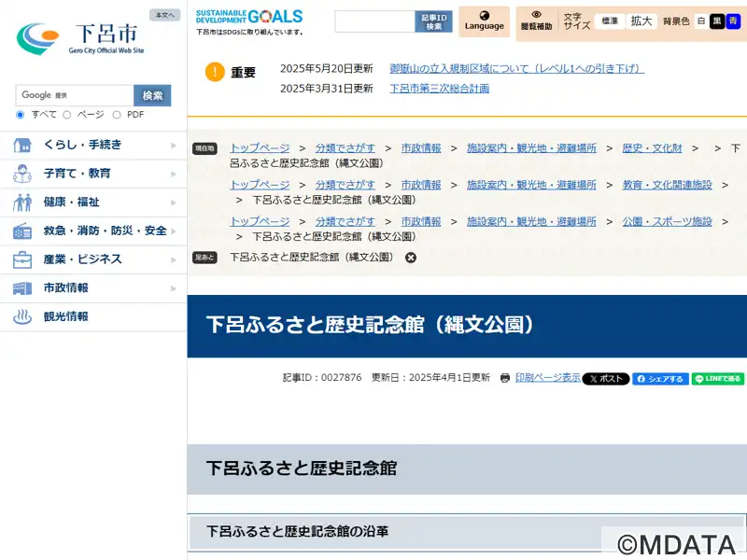Choose the black 黒 background color
This screenshot has width=747, height=560.
[x=717, y=21]
